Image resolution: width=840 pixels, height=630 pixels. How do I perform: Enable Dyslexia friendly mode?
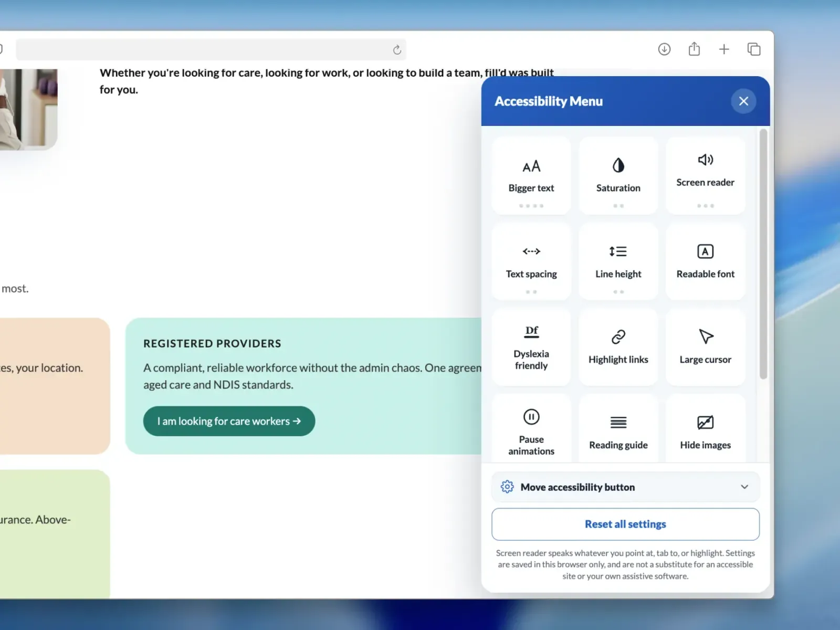click(x=531, y=347)
